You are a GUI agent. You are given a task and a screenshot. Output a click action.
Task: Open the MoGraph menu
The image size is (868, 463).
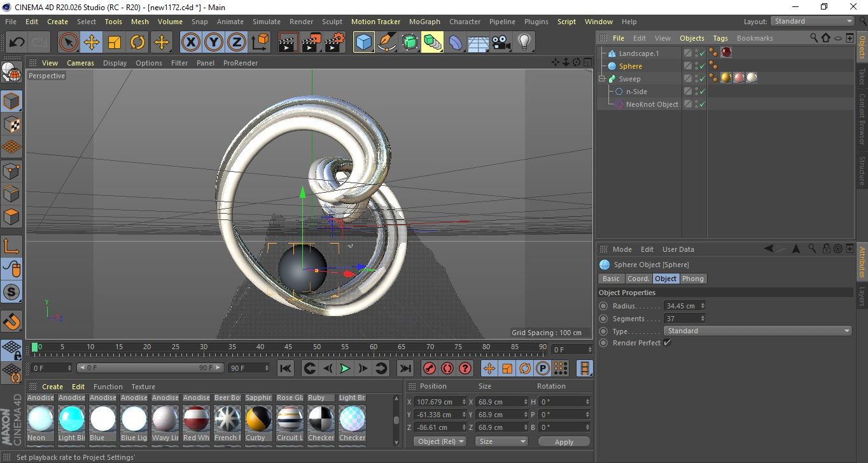pyautogui.click(x=424, y=22)
